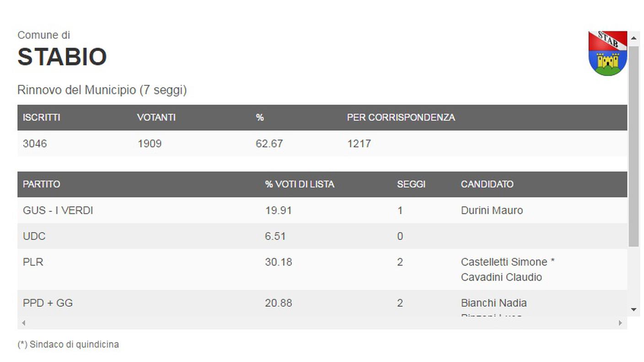Click the SEGGI column header
Image resolution: width=644 pixels, height=362 pixels.
411,184
